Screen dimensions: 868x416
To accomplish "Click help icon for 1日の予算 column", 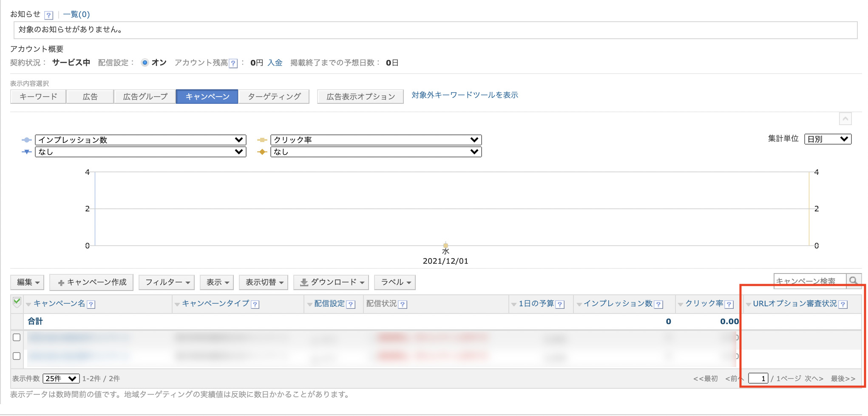I will (x=560, y=304).
